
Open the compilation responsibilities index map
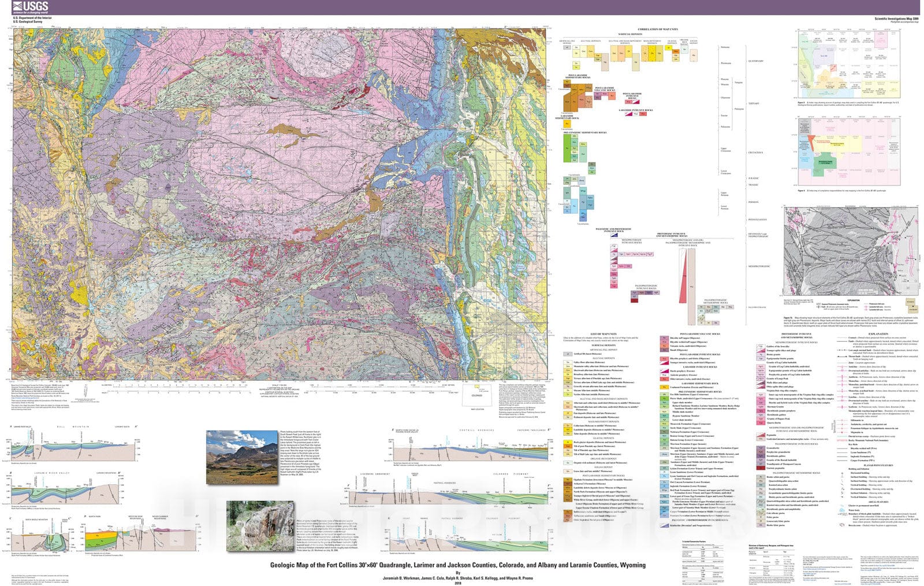[849, 151]
